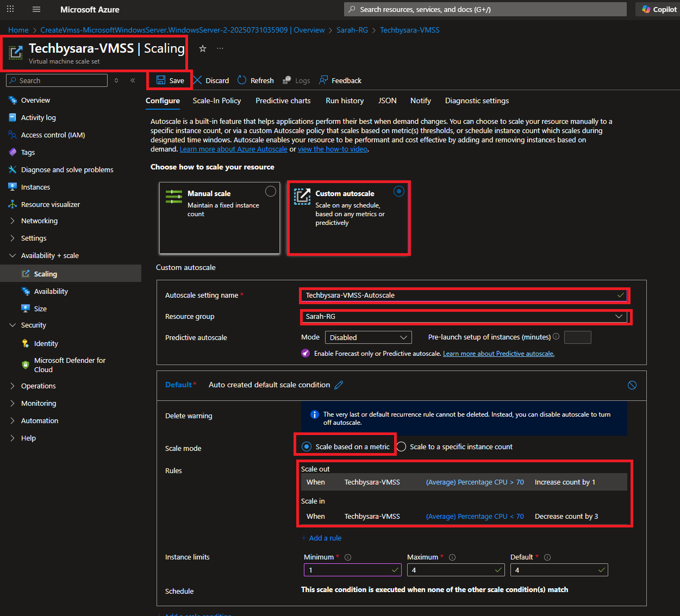
Task: Open the Resource group dropdown
Action: point(464,317)
